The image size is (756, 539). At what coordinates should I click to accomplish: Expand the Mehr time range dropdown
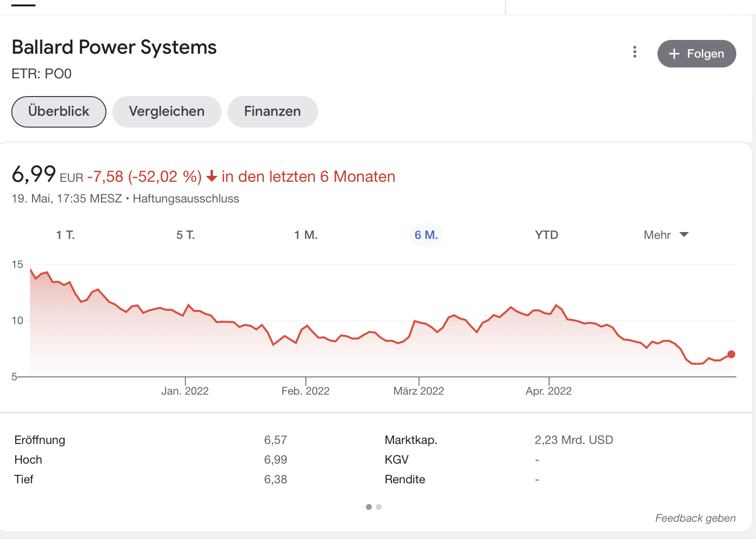coord(657,235)
